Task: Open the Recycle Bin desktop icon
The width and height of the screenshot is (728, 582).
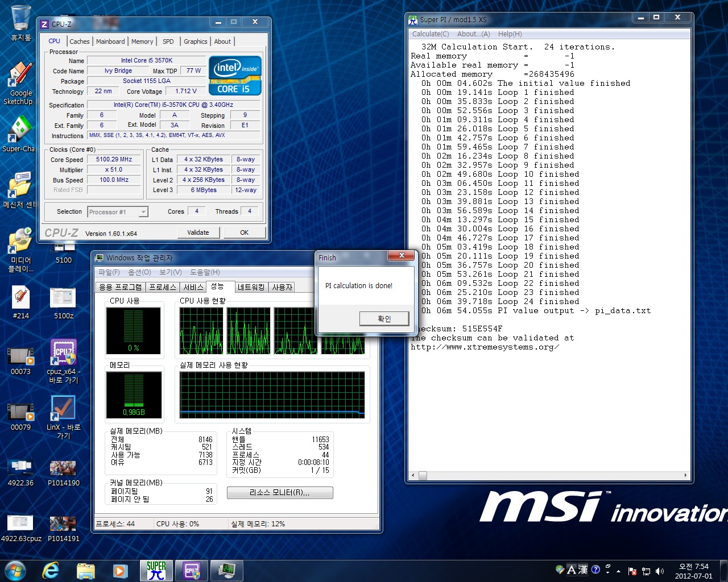Action: click(x=20, y=24)
